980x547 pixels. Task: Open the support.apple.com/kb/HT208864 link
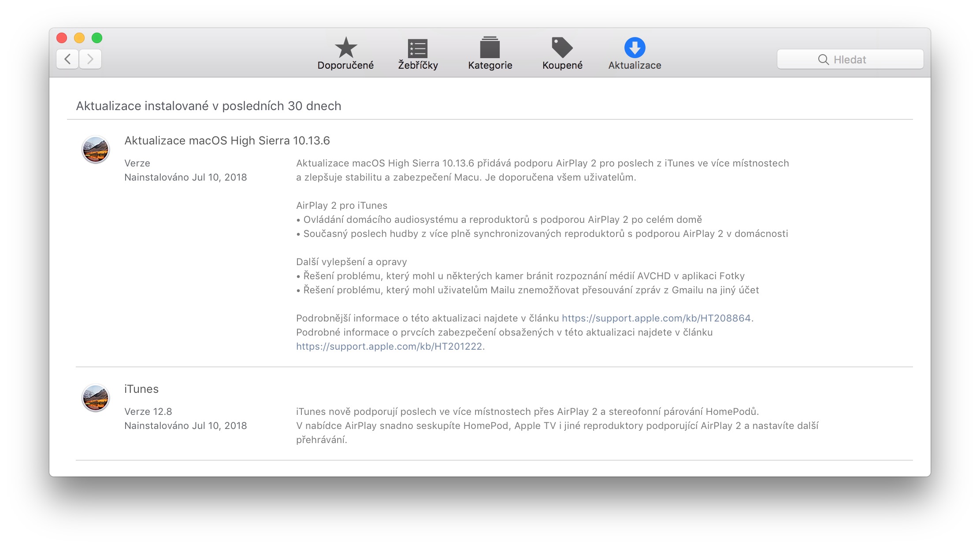(656, 318)
